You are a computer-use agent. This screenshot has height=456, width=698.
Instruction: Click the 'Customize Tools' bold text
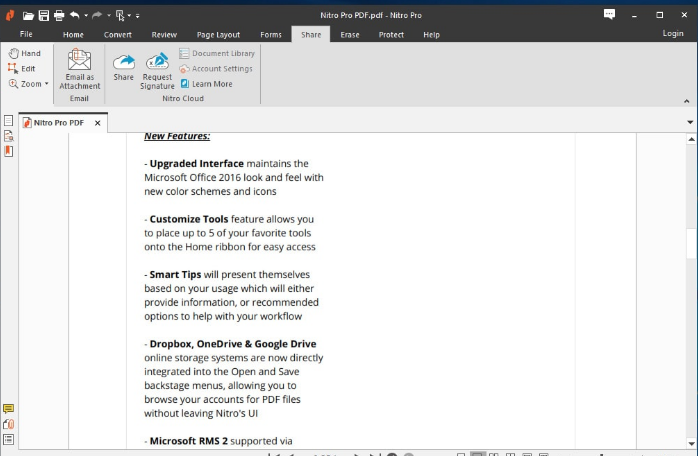click(x=189, y=219)
